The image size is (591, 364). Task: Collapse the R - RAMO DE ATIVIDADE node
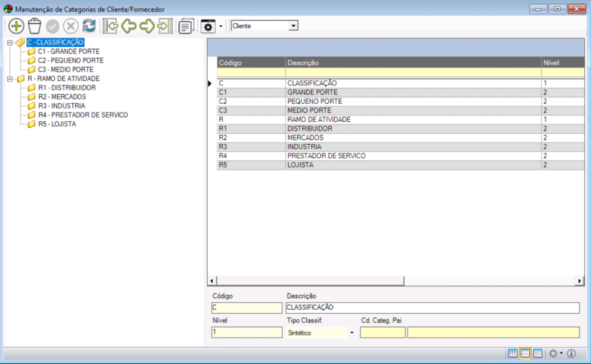pos(10,78)
